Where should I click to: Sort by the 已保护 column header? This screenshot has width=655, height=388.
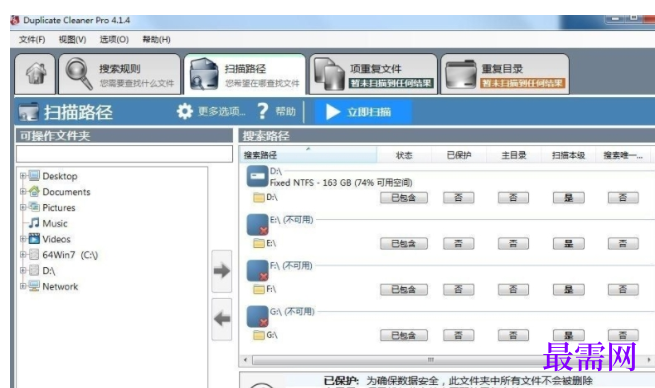click(459, 155)
